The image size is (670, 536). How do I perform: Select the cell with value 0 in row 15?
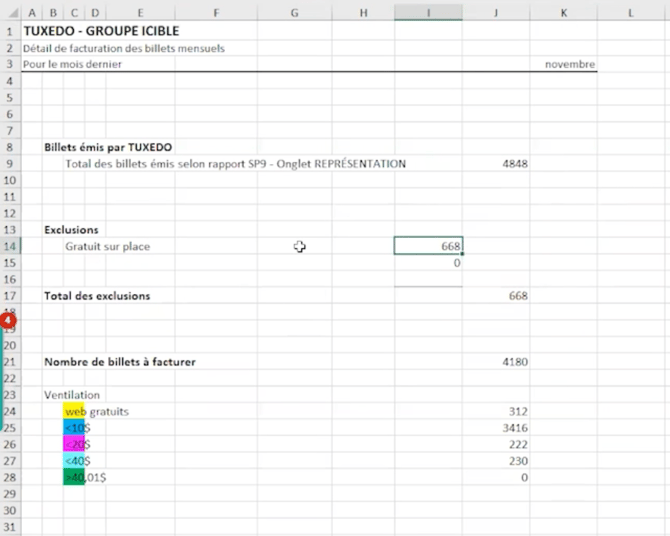coord(428,263)
